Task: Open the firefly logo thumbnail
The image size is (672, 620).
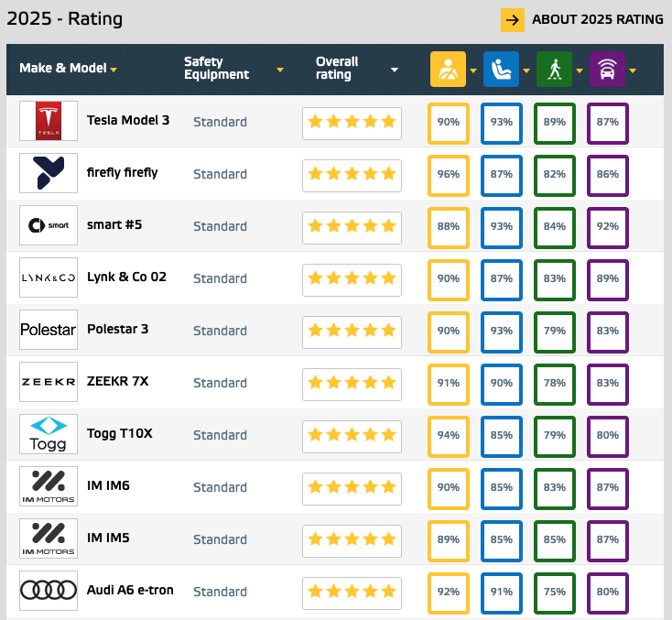Action: click(x=49, y=173)
